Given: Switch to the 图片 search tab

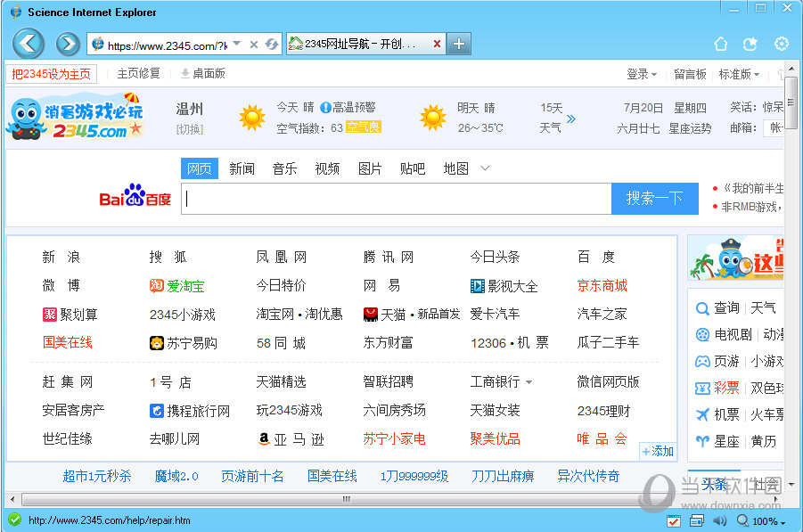Looking at the screenshot, I should click(369, 168).
